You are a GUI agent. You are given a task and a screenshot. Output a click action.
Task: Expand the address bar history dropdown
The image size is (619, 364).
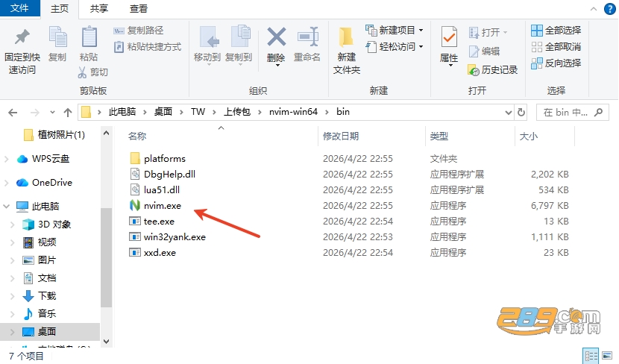(509, 113)
